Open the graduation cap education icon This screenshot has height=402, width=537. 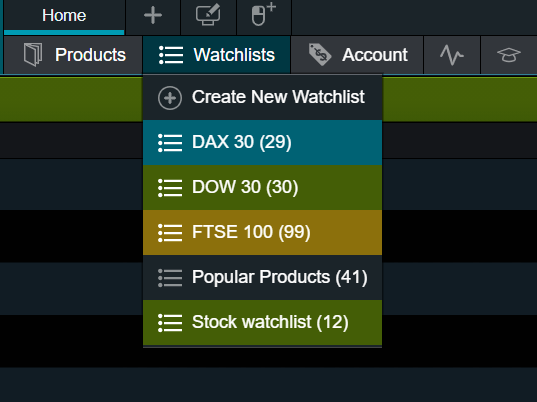click(x=509, y=55)
